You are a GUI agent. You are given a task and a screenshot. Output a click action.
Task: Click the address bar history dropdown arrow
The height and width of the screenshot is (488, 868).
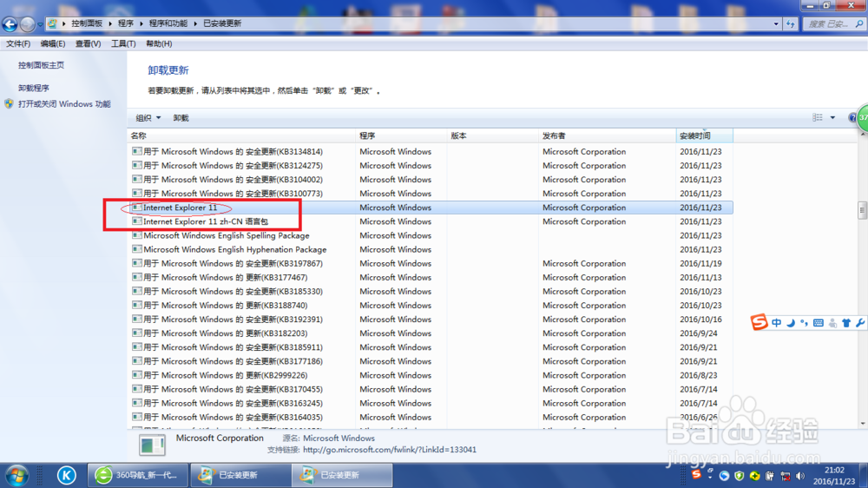pos(775,23)
